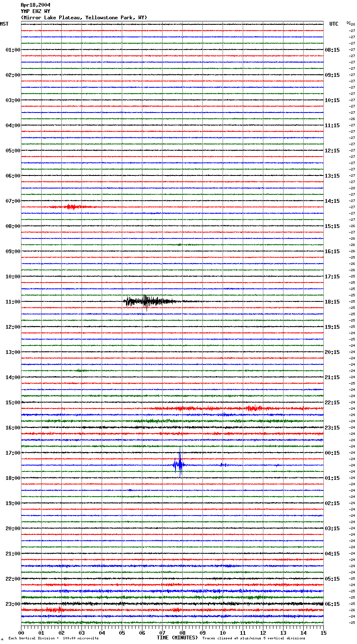Viewport: 357px width, 644px height.
Task: Click the station code YMP EHZ WY
Action: (x=35, y=11)
